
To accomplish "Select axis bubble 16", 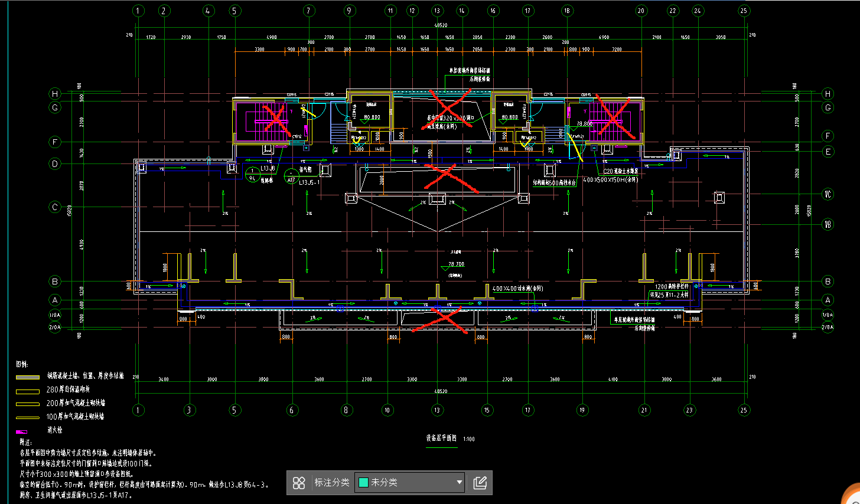I will [493, 11].
